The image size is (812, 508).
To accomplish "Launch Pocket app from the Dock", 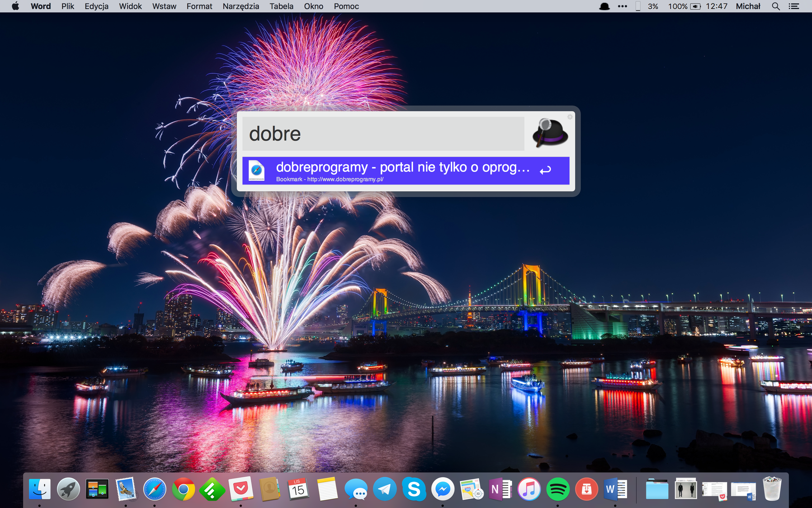I will [241, 489].
